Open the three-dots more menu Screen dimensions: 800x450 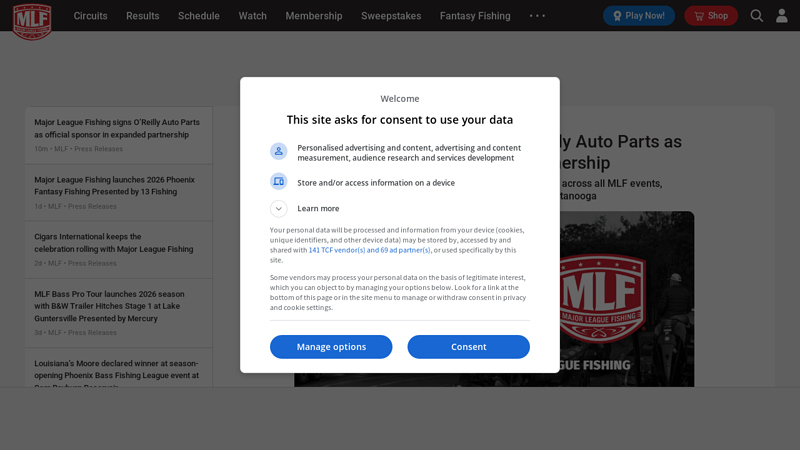537,16
